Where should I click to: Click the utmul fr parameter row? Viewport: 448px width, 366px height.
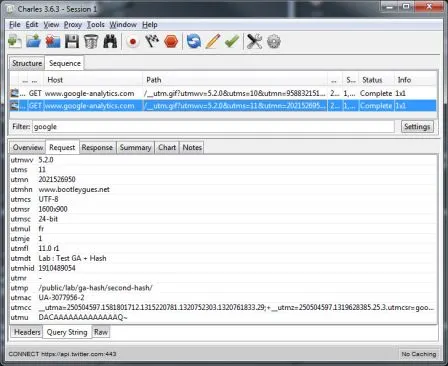(223, 229)
